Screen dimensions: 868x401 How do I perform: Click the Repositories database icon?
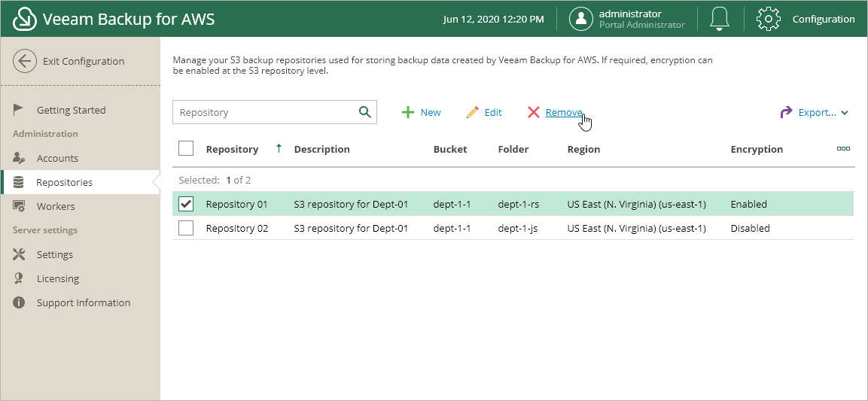(x=18, y=182)
